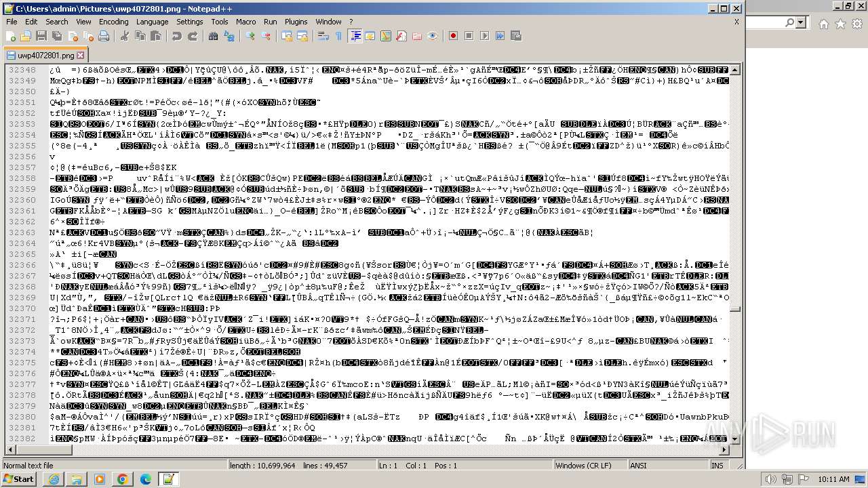Click the vertical scrollbar thumb
This screenshot has width=868, height=488.
pyautogui.click(x=735, y=308)
